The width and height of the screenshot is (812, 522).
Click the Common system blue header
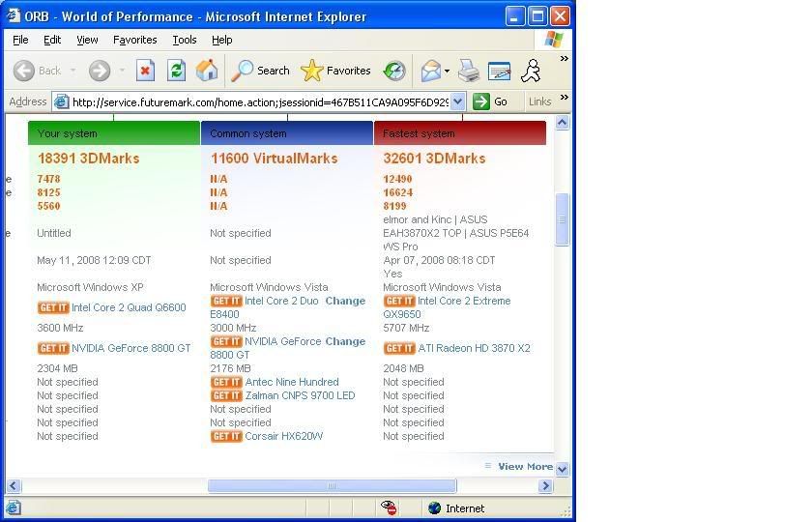coord(287,133)
